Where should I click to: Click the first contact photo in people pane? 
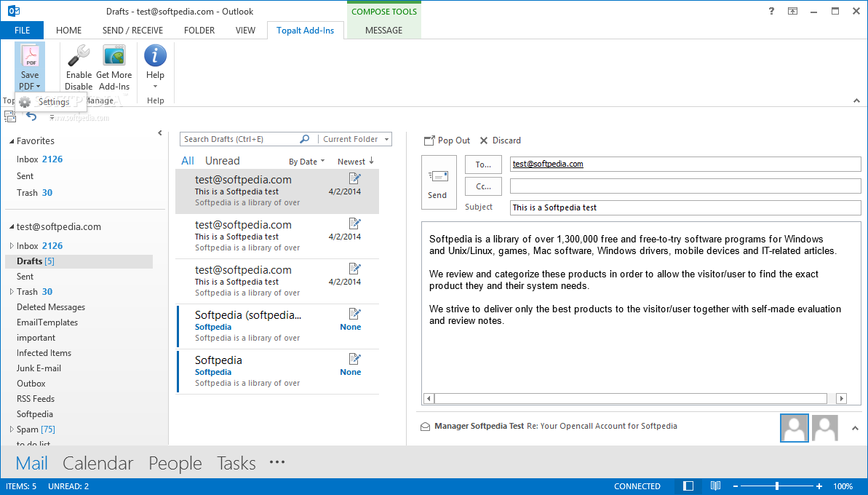tap(795, 427)
